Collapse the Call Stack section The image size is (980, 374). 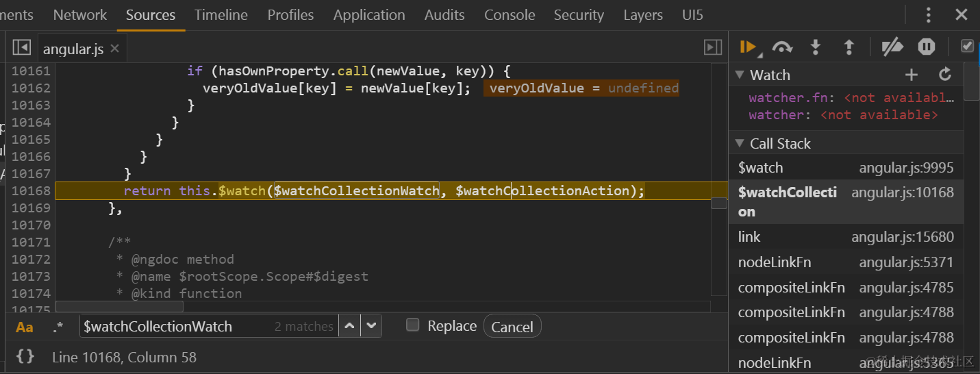click(x=740, y=143)
